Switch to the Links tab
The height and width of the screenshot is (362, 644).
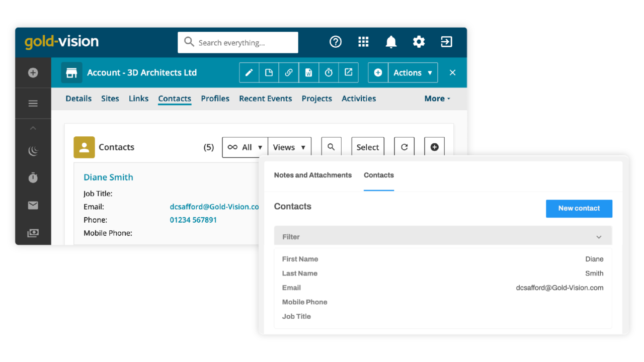click(x=138, y=99)
